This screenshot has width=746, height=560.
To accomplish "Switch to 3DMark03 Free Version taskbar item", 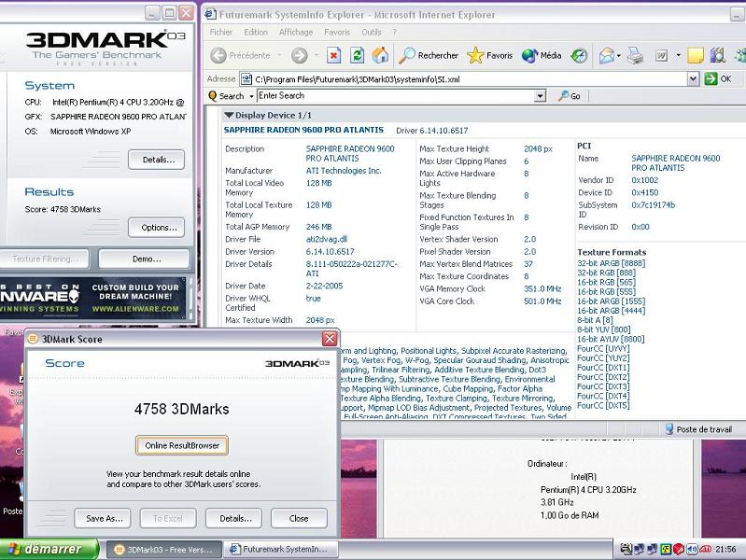I will (163, 550).
